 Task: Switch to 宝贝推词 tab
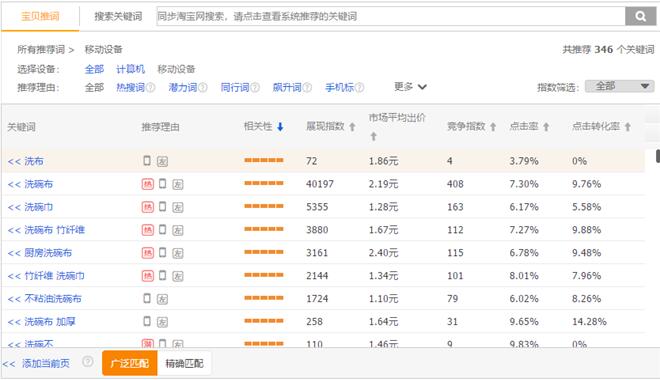click(40, 16)
